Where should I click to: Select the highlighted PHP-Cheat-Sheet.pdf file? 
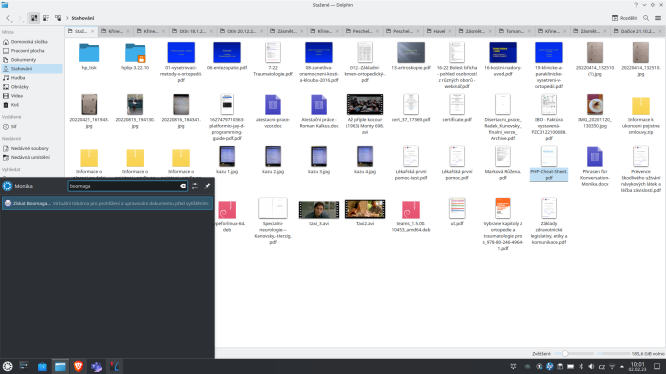549,163
